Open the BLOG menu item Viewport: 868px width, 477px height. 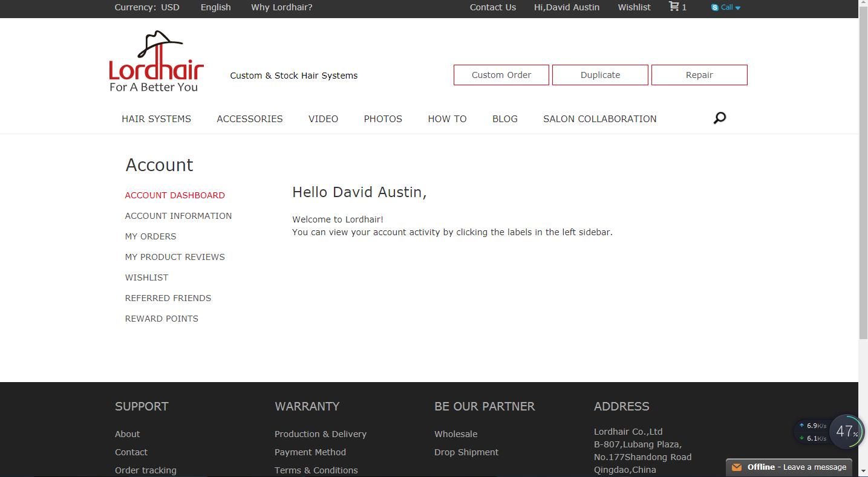point(505,118)
